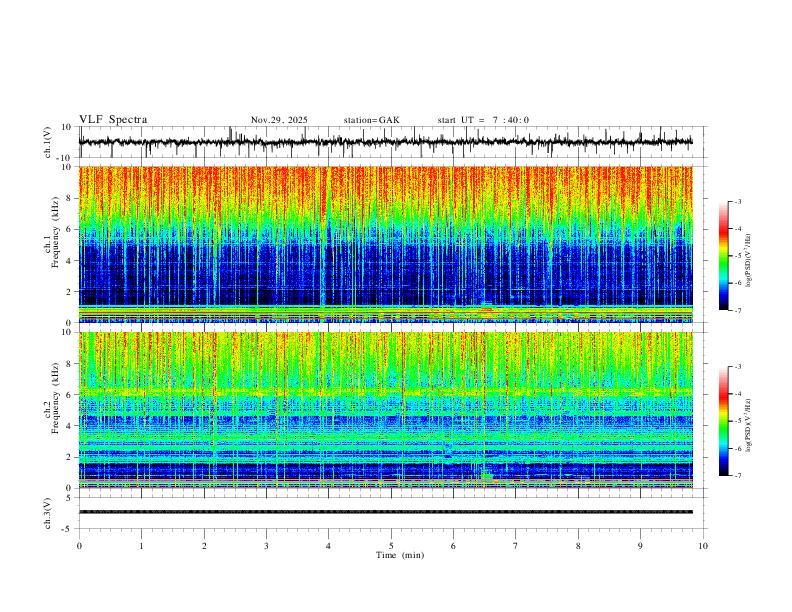Click the ch.1 spectrogram panel
The image size is (792, 612).
click(x=385, y=244)
